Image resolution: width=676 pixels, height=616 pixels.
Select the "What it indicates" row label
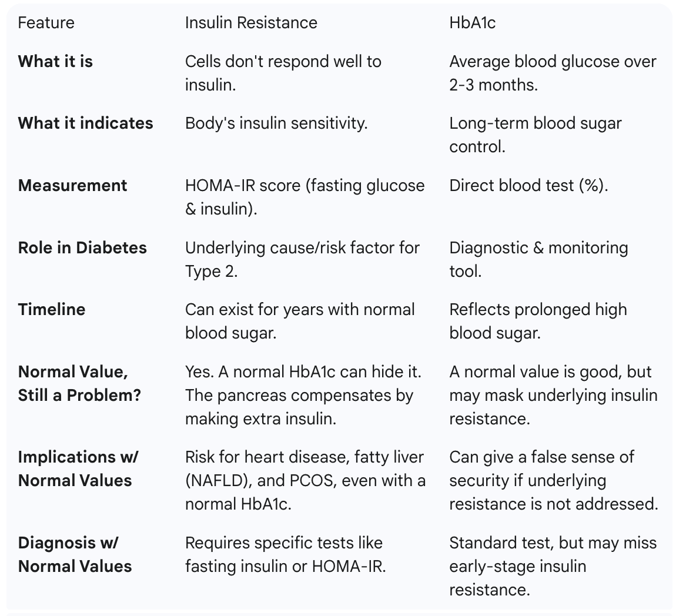(x=85, y=123)
